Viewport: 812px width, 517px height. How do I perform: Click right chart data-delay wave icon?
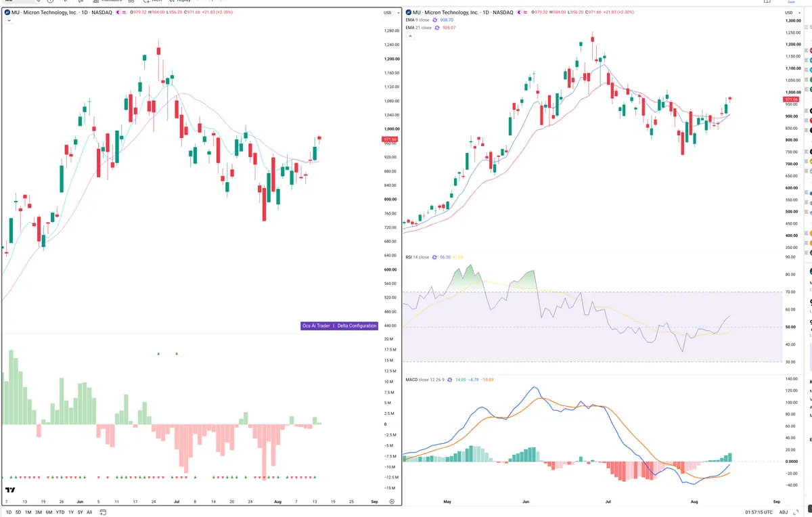[525, 12]
